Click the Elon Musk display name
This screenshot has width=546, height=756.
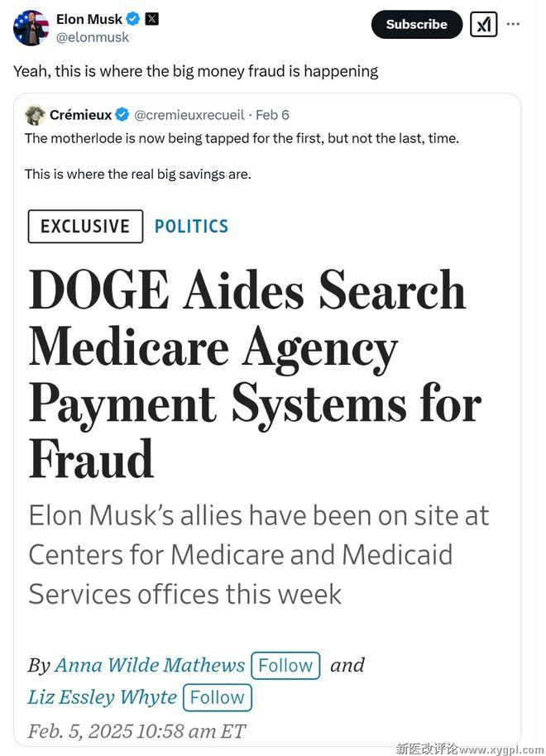(89, 19)
